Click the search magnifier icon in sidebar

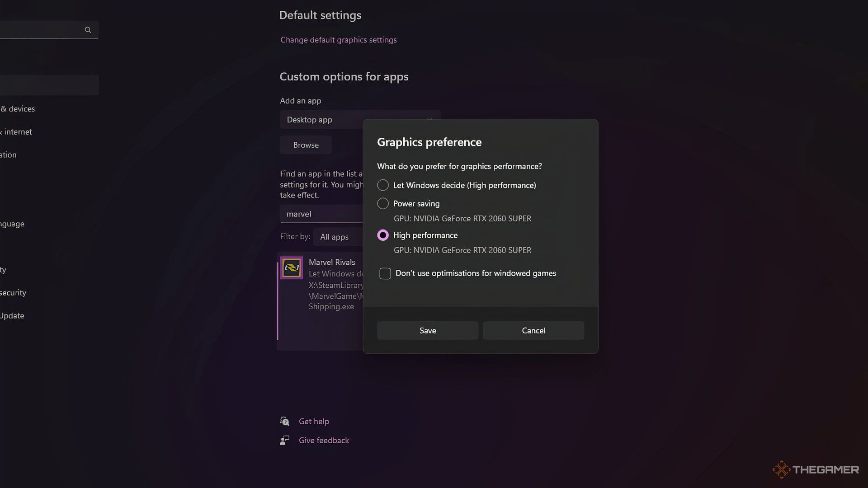pyautogui.click(x=88, y=30)
